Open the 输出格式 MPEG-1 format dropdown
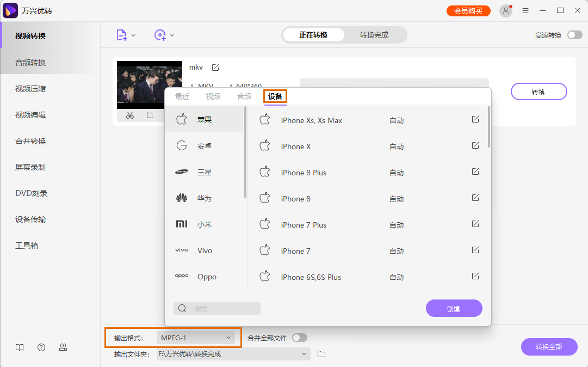The image size is (588, 367). 197,338
